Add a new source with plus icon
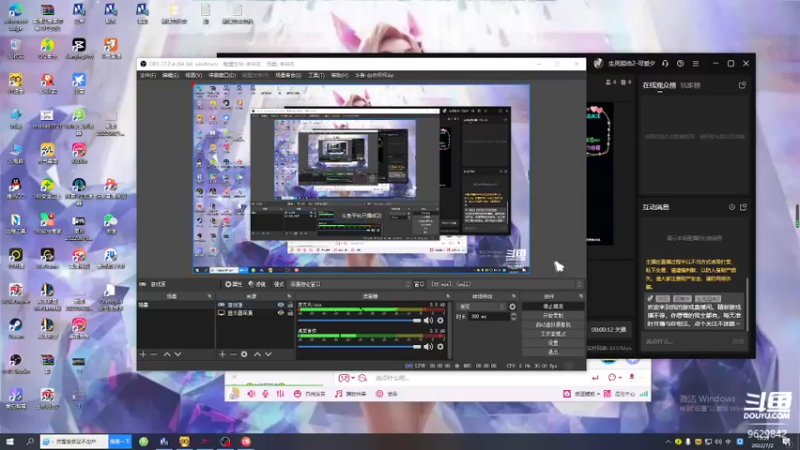This screenshot has height=450, width=800. click(x=222, y=354)
